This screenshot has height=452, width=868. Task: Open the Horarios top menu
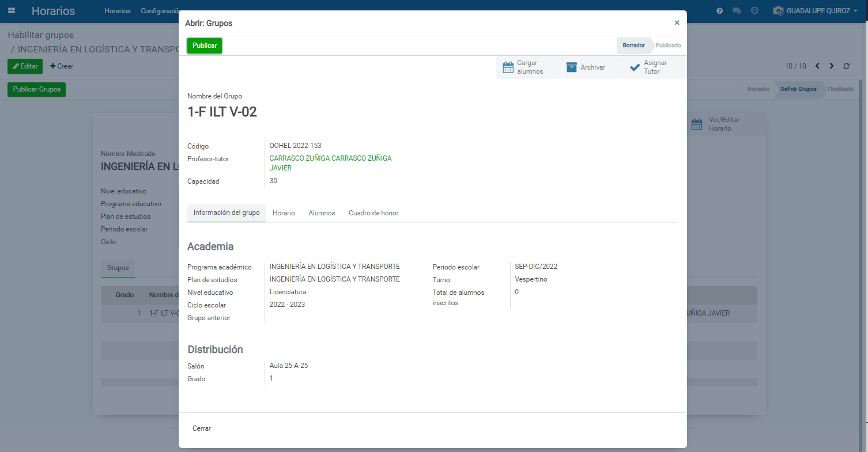(x=118, y=11)
